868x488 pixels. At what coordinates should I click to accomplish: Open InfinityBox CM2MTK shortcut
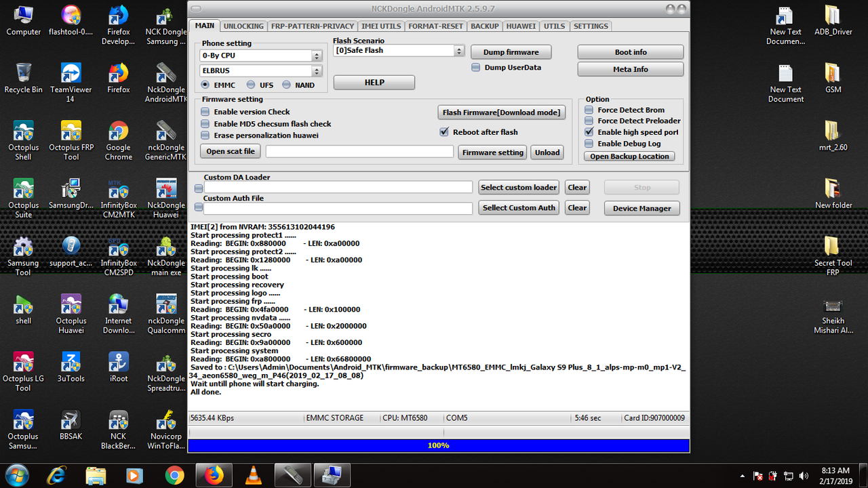(x=119, y=199)
